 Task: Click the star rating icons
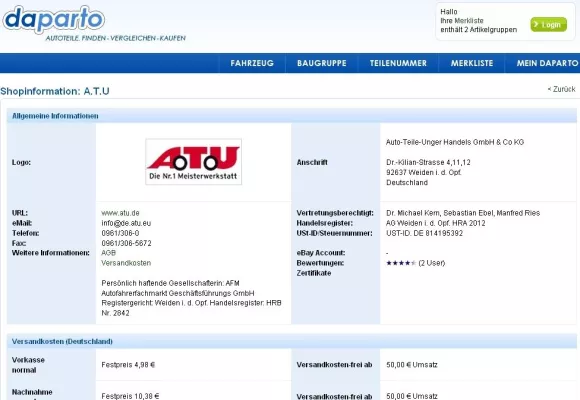(401, 263)
